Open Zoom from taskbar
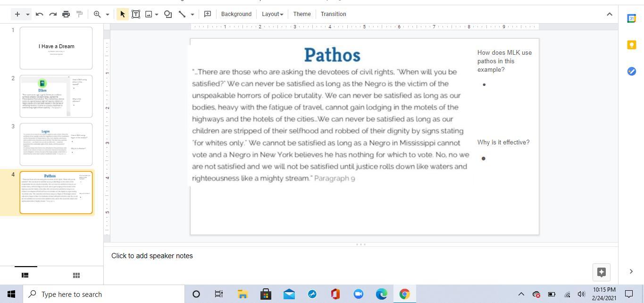 (x=358, y=294)
